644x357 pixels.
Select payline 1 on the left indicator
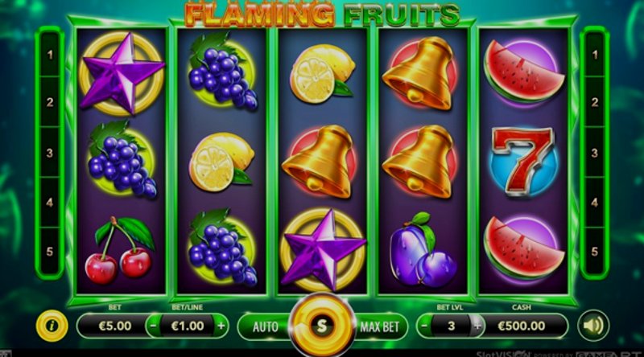click(x=50, y=54)
